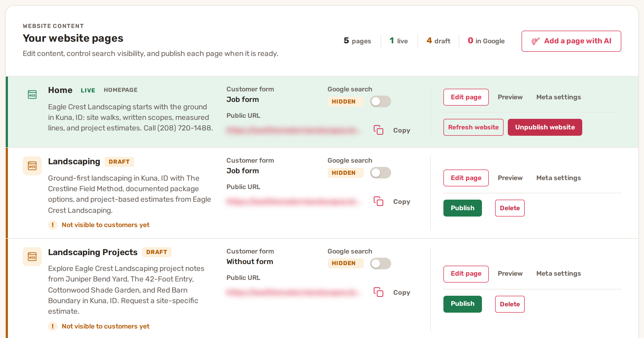Click the DRAFT badge next to Landscaping Projects
This screenshot has height=338, width=644.
pos(157,252)
